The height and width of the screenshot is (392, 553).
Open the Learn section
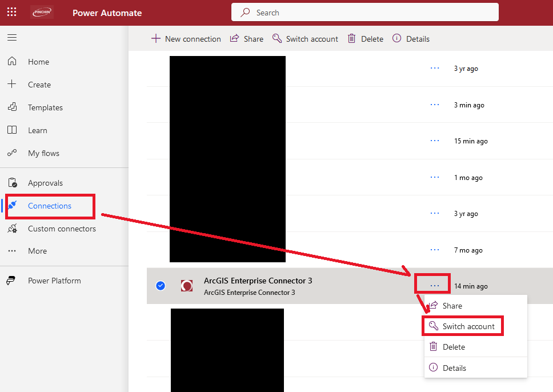pyautogui.click(x=38, y=130)
